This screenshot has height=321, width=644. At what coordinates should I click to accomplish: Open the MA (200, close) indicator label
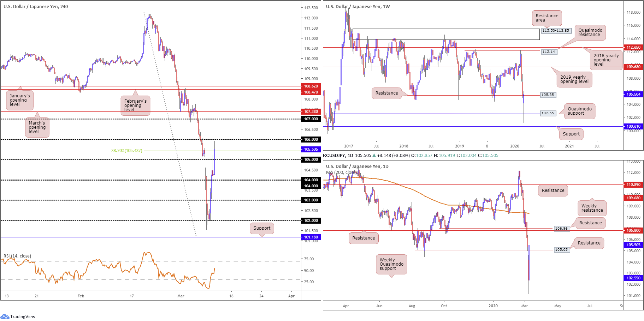click(341, 172)
